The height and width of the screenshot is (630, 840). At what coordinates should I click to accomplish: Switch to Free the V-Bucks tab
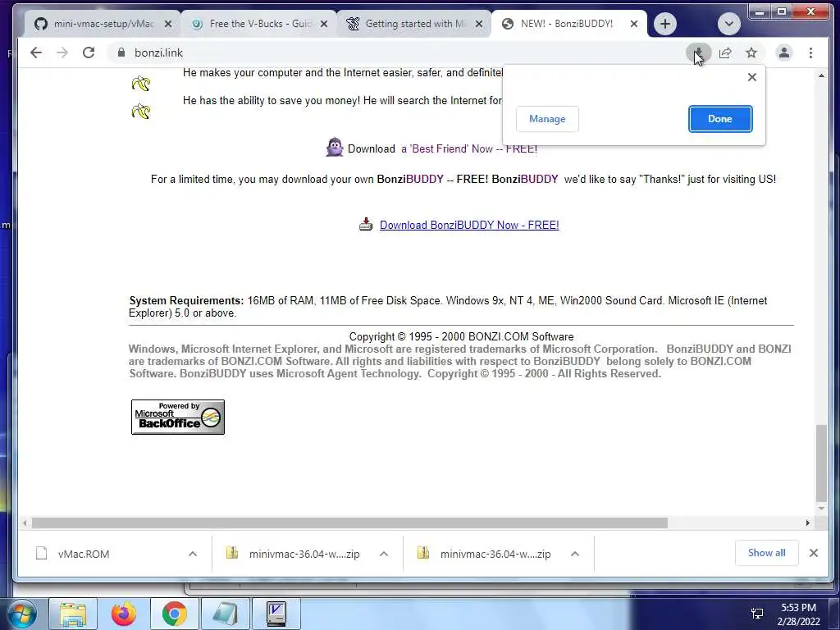click(259, 24)
